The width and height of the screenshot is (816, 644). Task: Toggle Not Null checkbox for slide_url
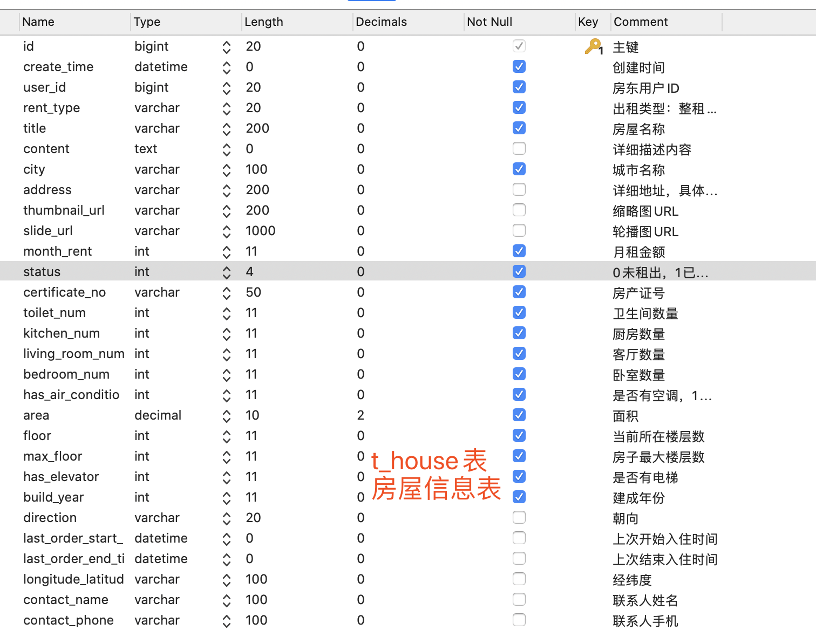pyautogui.click(x=519, y=231)
